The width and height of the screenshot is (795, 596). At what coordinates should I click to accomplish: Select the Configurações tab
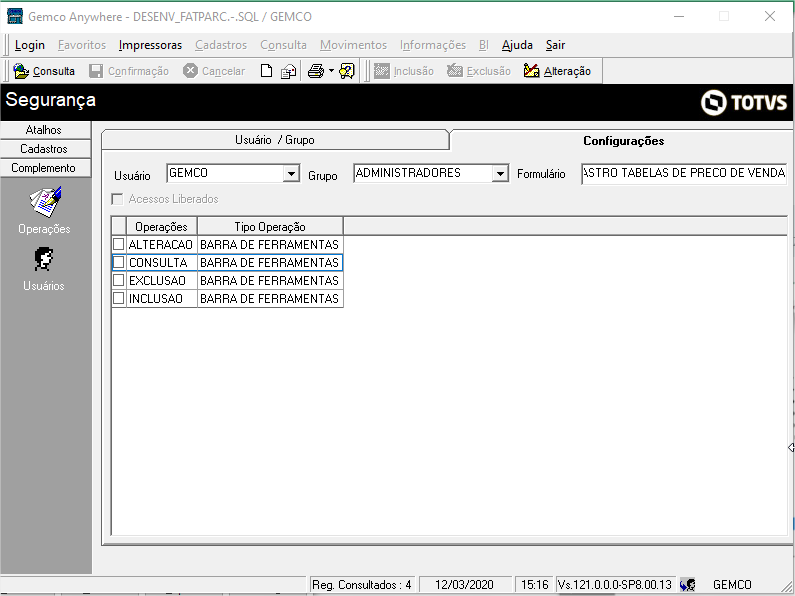click(623, 141)
